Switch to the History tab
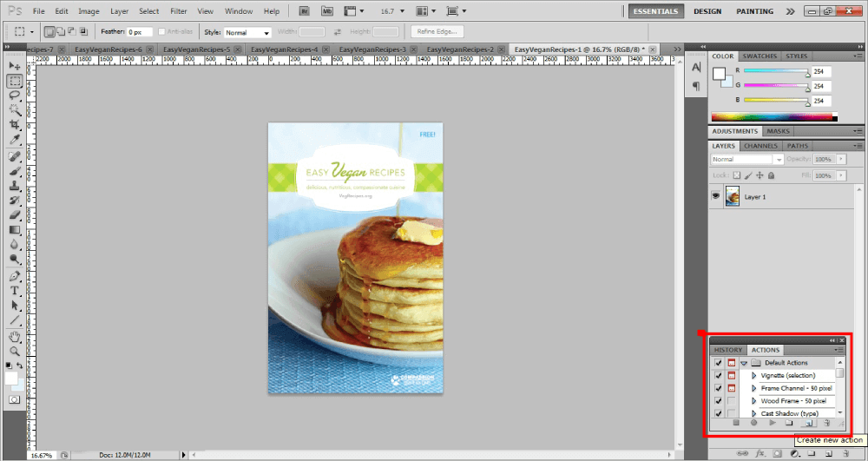The image size is (868, 461). click(727, 350)
